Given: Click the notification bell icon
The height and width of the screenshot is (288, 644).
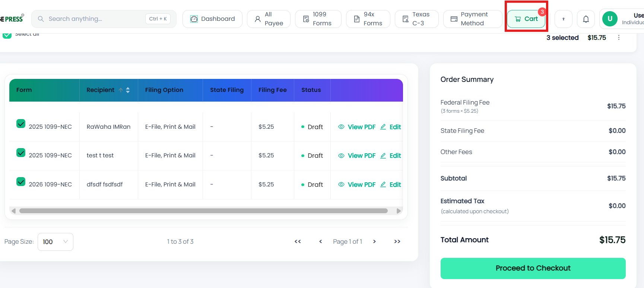Looking at the screenshot, I should 586,19.
